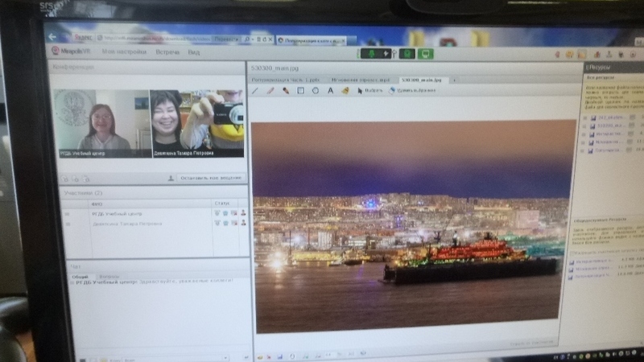This screenshot has height=362, width=644.
Task: Select the rectangle shape tool
Action: [x=300, y=91]
